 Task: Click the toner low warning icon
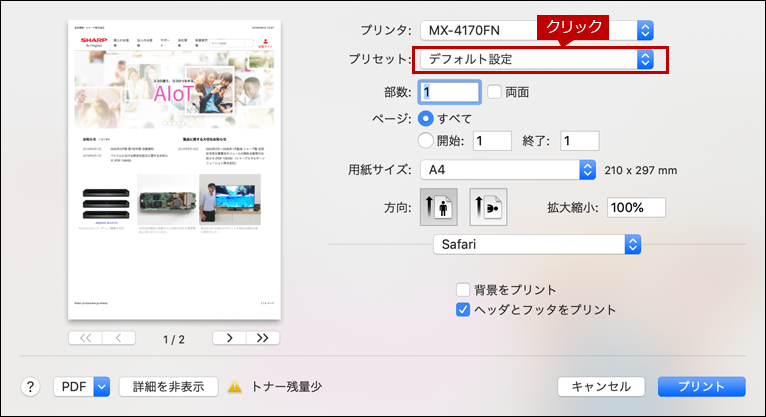point(235,387)
